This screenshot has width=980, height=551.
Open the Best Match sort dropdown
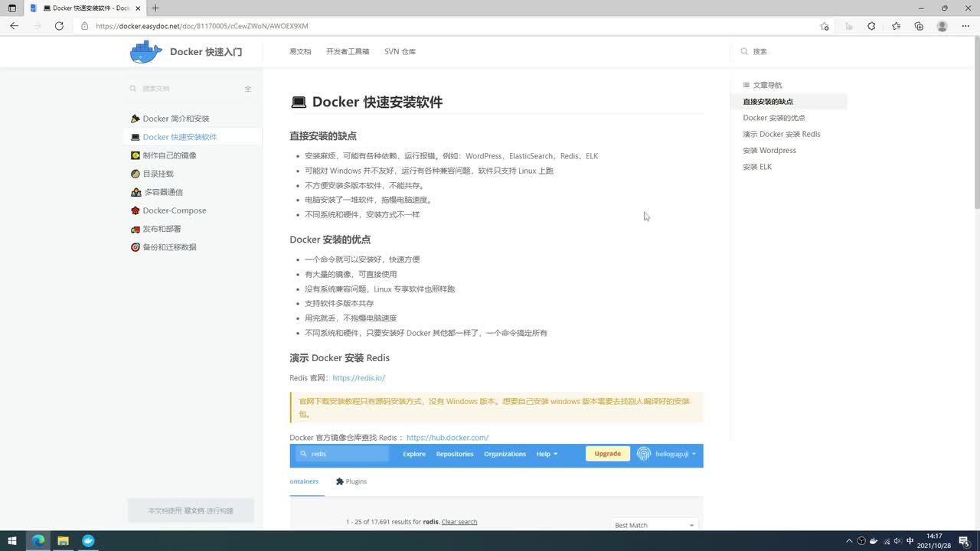tap(655, 525)
